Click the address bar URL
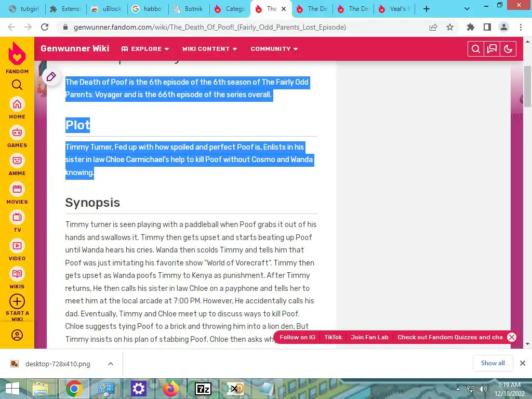 [210, 27]
